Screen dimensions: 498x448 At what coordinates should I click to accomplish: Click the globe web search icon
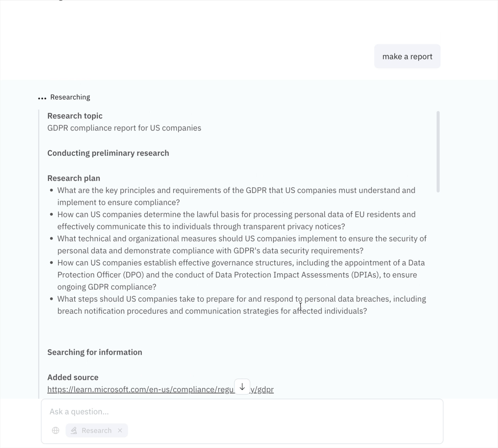click(56, 430)
